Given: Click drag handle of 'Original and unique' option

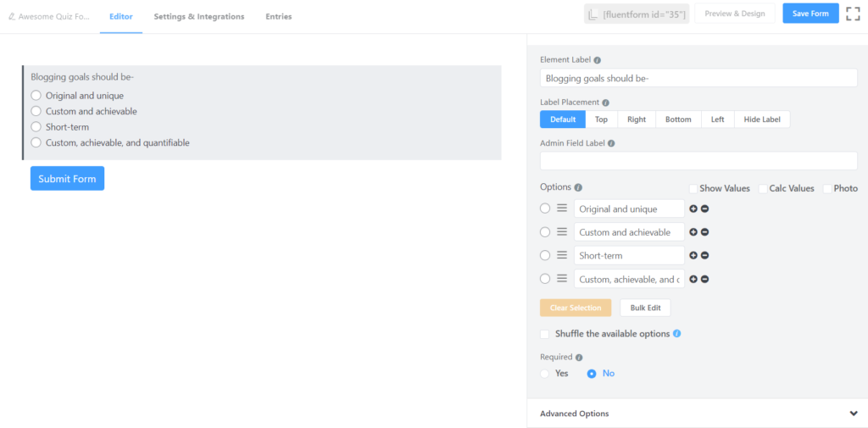Looking at the screenshot, I should [x=562, y=208].
